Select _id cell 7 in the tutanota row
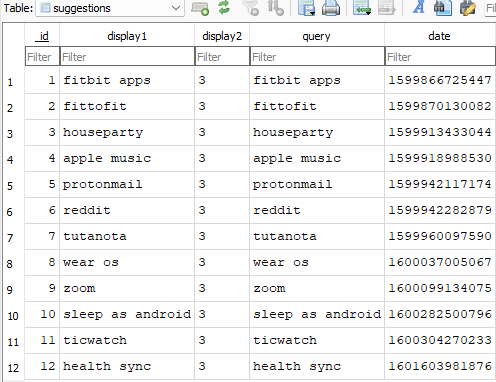 tap(42, 236)
